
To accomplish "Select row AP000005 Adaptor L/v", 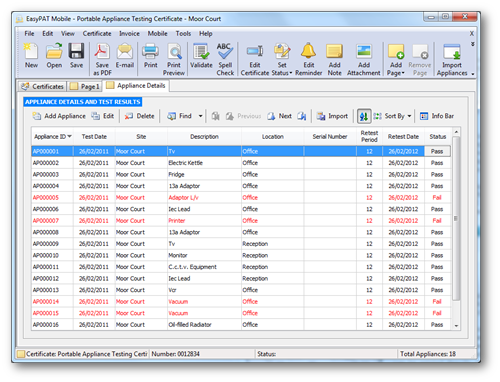I will pyautogui.click(x=241, y=198).
